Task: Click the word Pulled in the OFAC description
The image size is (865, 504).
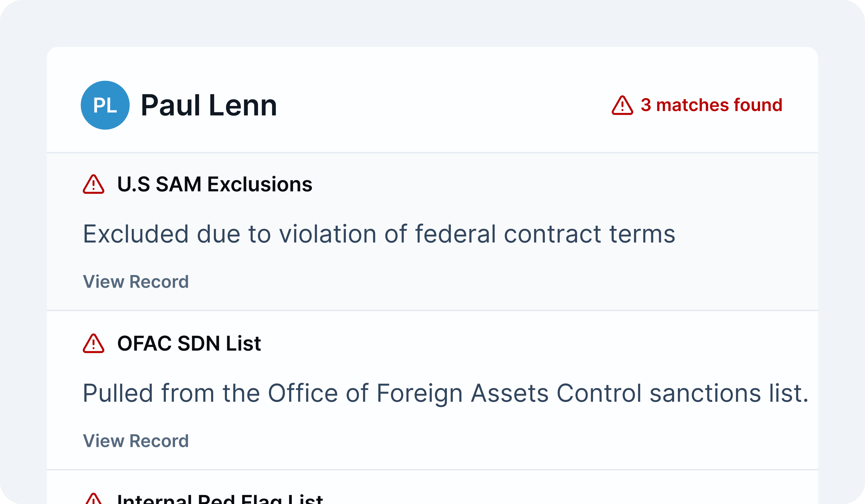Action: pos(118,393)
